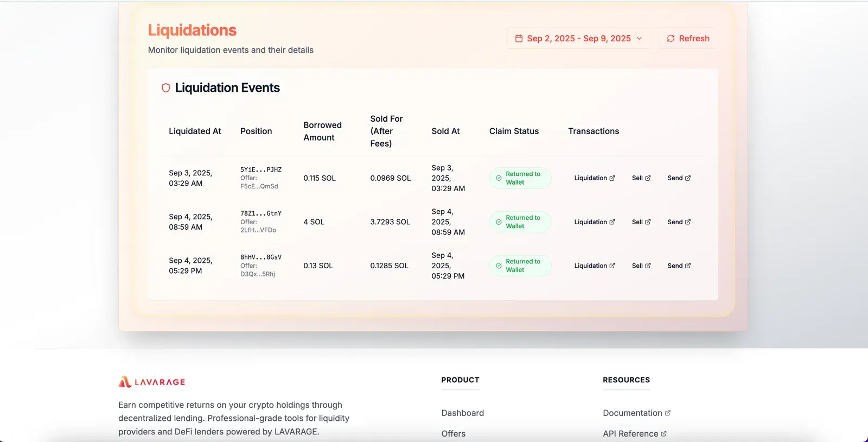
Task: Click the Position column header
Action: (x=256, y=131)
